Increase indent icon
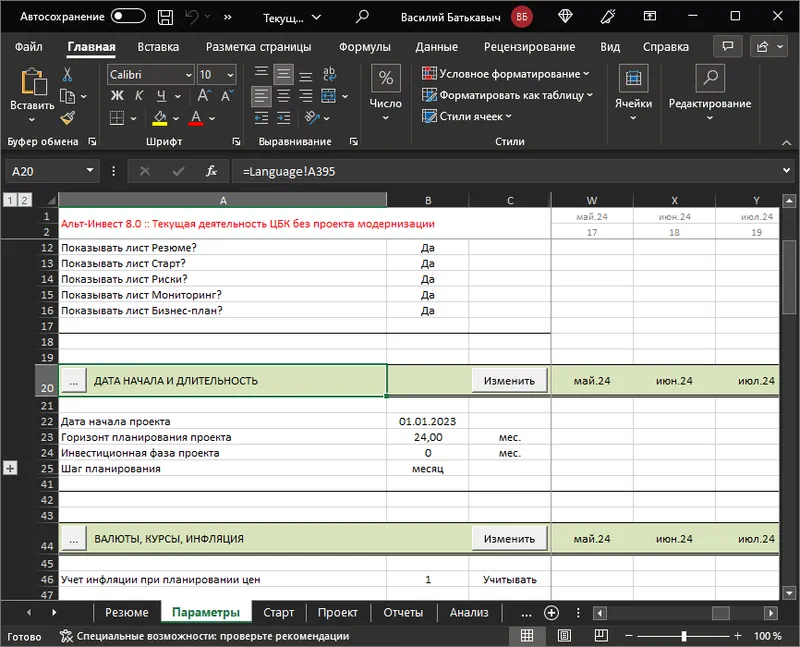 click(283, 118)
